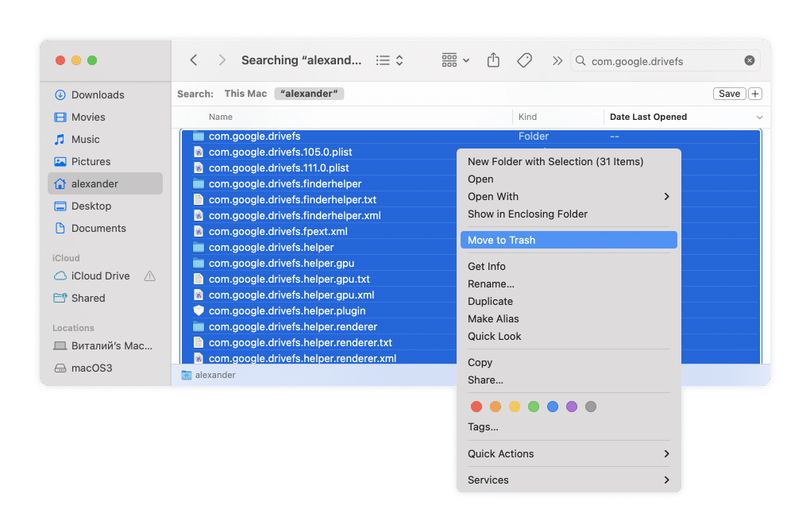Switch search scope to This Mac

coord(245,94)
